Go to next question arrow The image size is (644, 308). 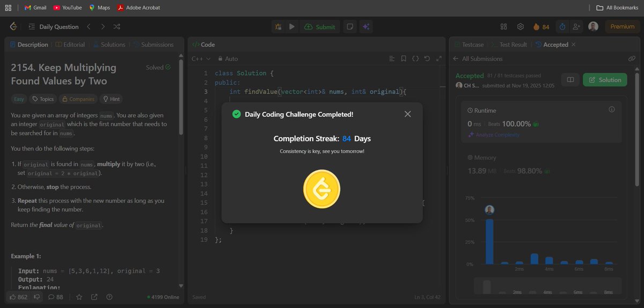pos(103,26)
